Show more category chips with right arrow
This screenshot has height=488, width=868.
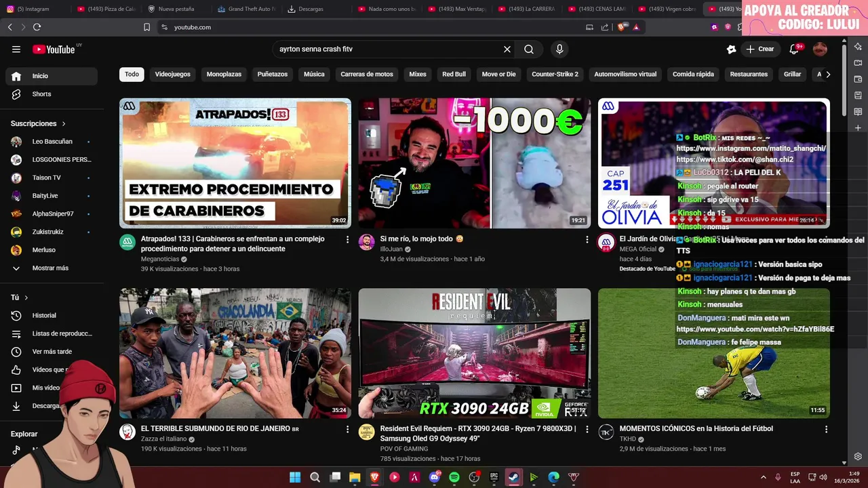(x=827, y=75)
